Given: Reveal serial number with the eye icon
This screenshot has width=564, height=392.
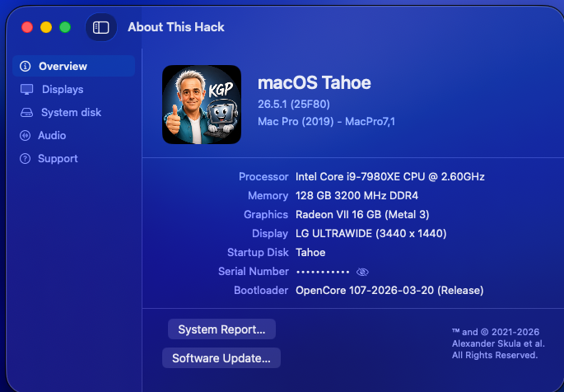Looking at the screenshot, I should 362,272.
